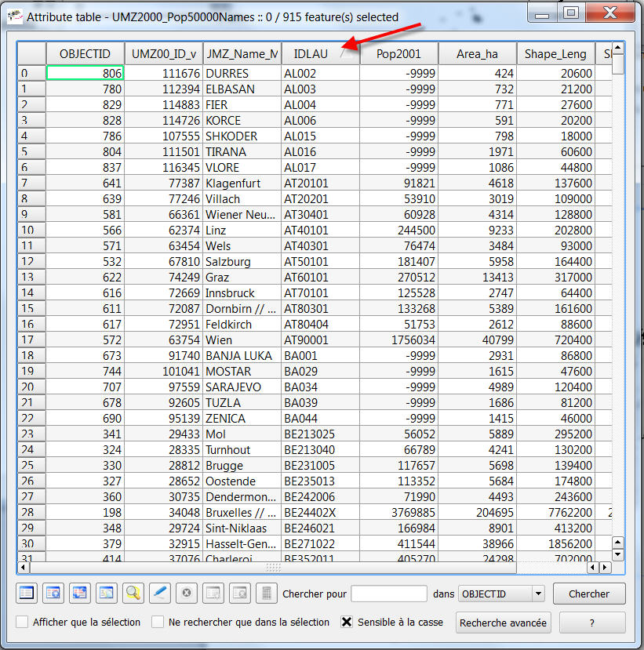Click the Pop2001 column header
Viewport: 644px width, 650px height.
click(398, 53)
